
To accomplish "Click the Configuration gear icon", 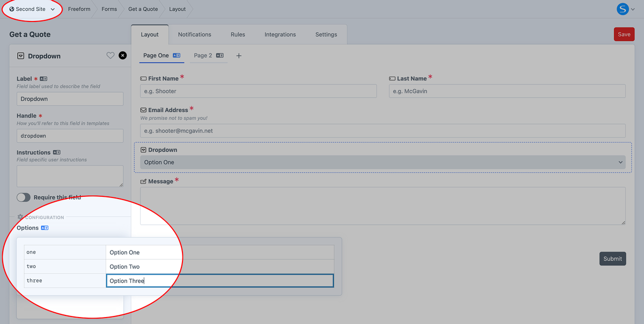I will 20,217.
